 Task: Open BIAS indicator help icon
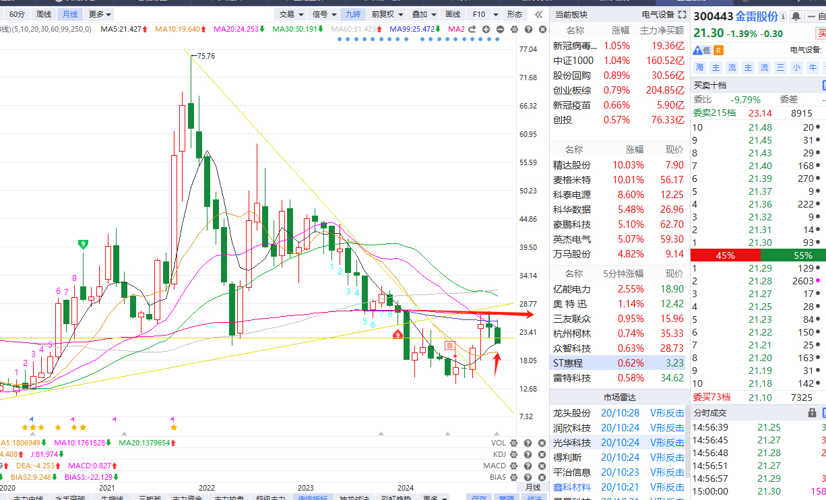pos(528,477)
